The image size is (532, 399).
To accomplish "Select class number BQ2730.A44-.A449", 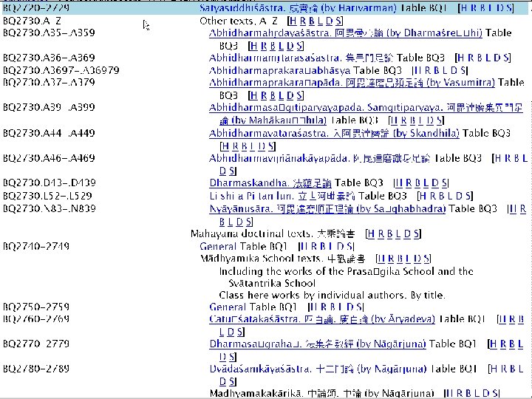I will click(49, 133).
